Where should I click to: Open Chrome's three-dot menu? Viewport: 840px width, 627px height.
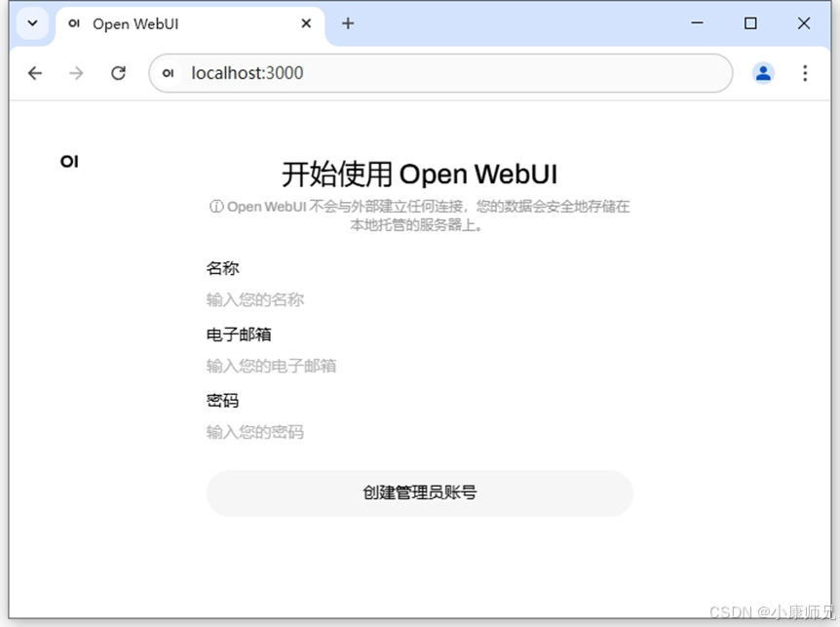(805, 72)
